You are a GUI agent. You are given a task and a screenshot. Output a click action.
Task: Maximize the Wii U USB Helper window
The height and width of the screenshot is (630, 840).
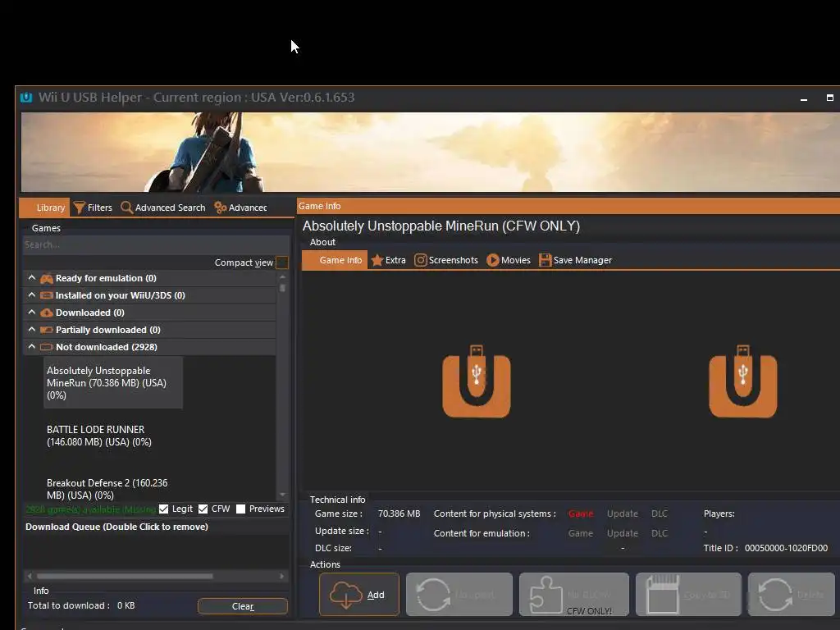(830, 98)
